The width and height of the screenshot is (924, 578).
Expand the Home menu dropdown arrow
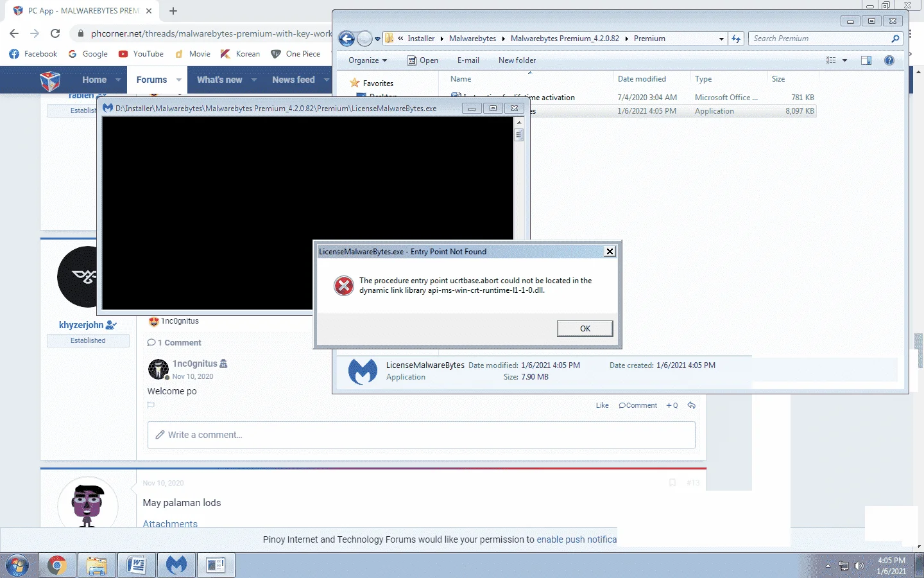tap(118, 80)
